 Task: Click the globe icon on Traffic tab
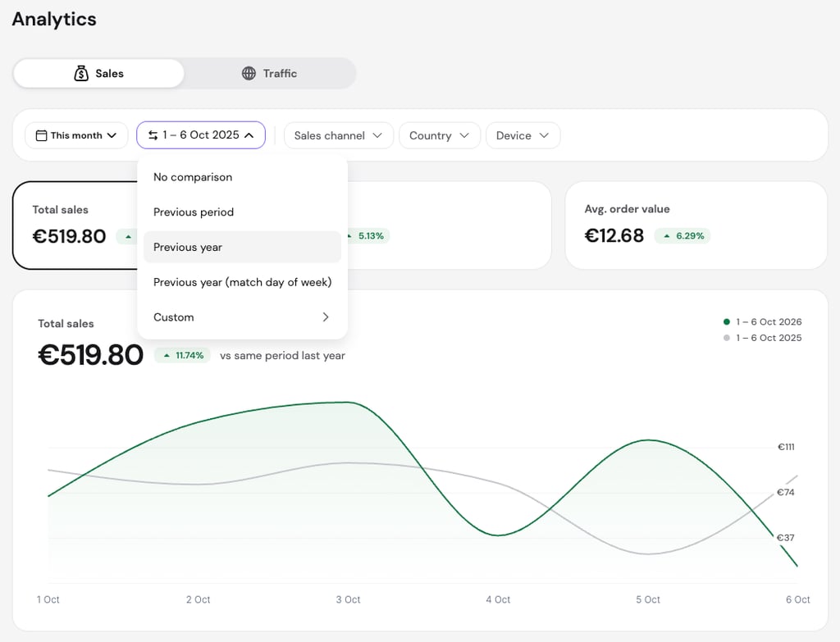[249, 73]
